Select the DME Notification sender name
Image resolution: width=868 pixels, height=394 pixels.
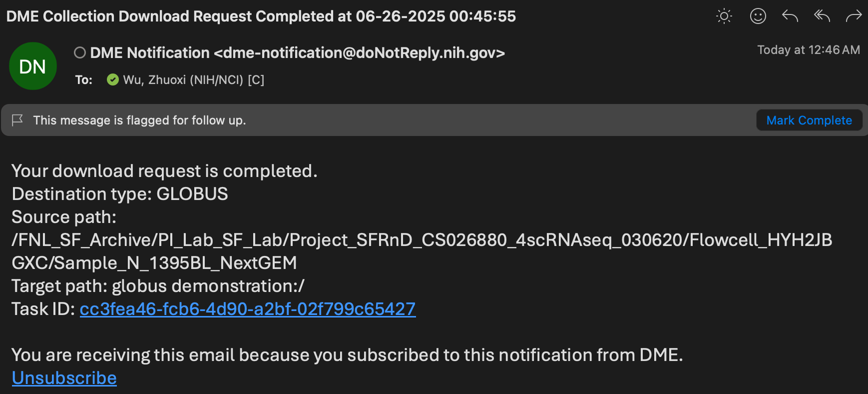[x=150, y=52]
